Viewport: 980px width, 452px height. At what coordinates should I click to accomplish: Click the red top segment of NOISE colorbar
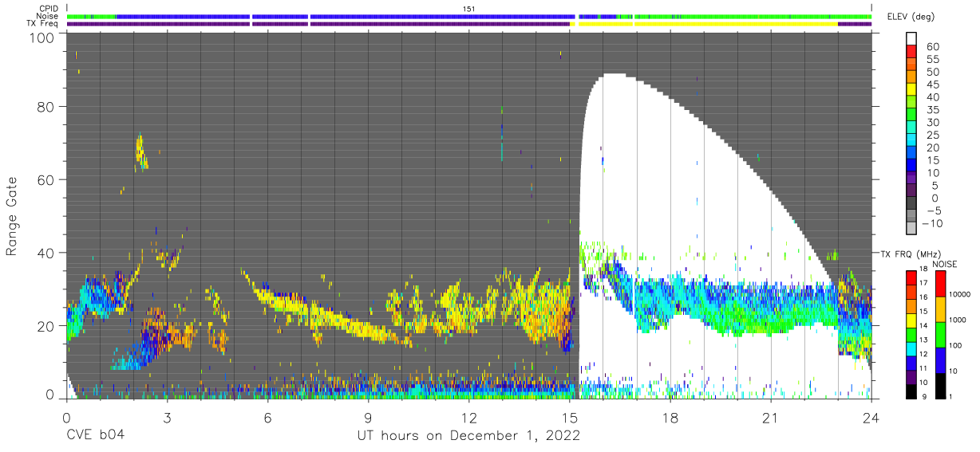[x=939, y=283]
